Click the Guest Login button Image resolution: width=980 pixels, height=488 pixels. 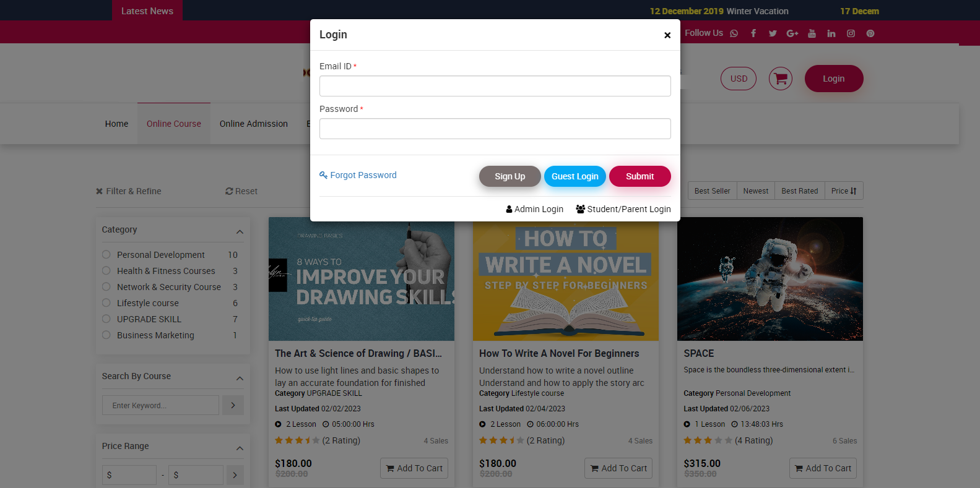pyautogui.click(x=575, y=176)
